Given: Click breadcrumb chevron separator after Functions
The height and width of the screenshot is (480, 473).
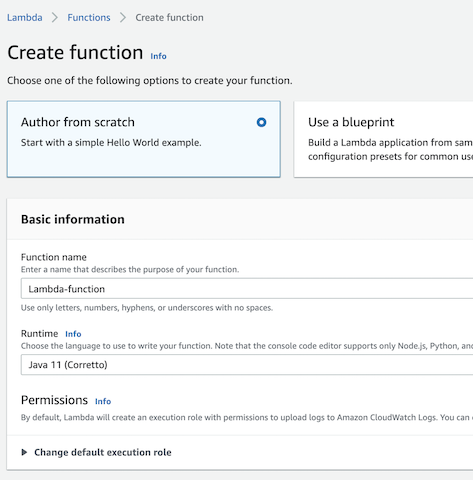Looking at the screenshot, I should point(123,17).
